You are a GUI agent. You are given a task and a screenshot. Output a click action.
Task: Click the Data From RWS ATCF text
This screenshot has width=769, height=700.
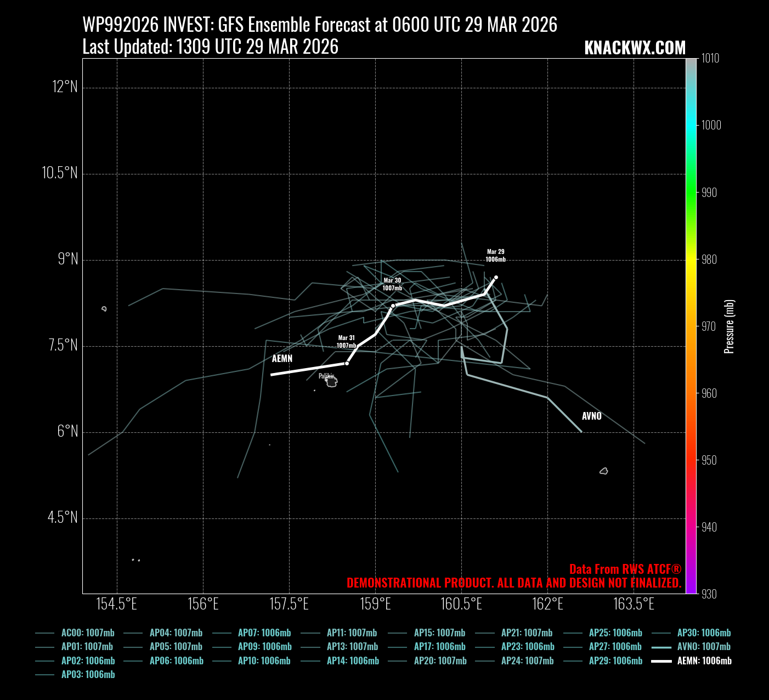pyautogui.click(x=625, y=569)
